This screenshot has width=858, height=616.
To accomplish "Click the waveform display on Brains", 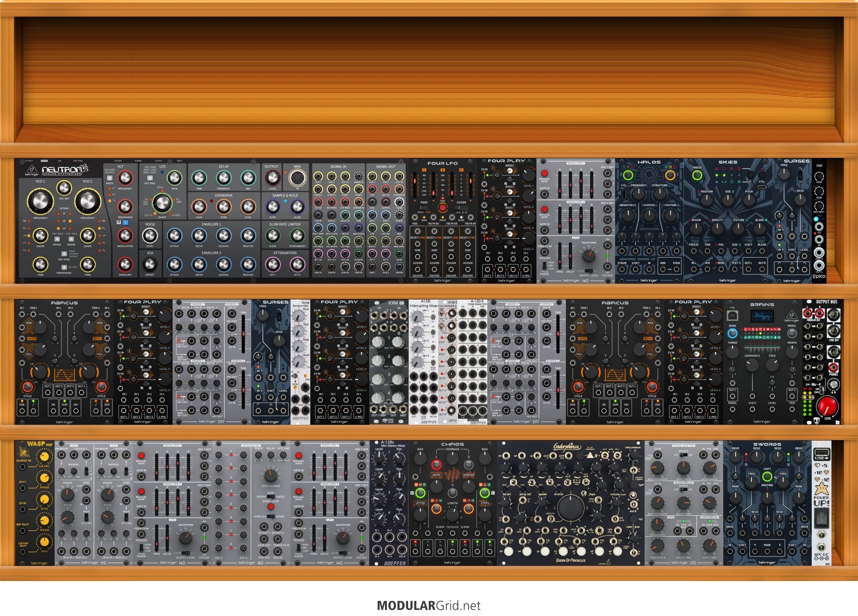I will click(762, 316).
